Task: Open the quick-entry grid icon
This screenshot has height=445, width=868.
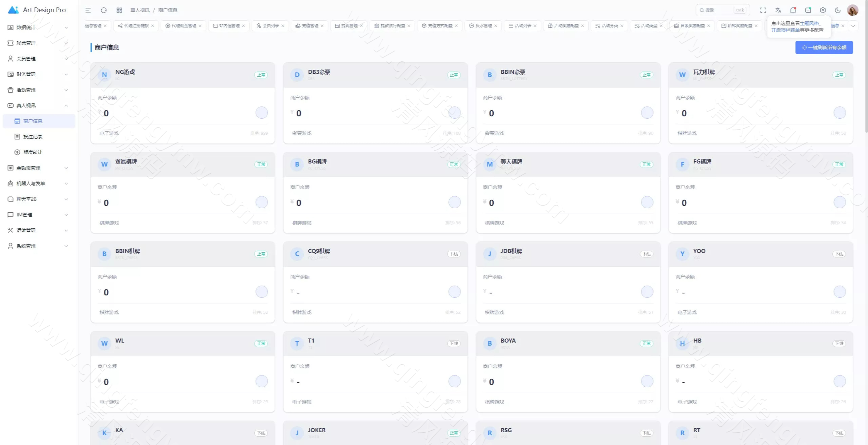Action: point(119,10)
